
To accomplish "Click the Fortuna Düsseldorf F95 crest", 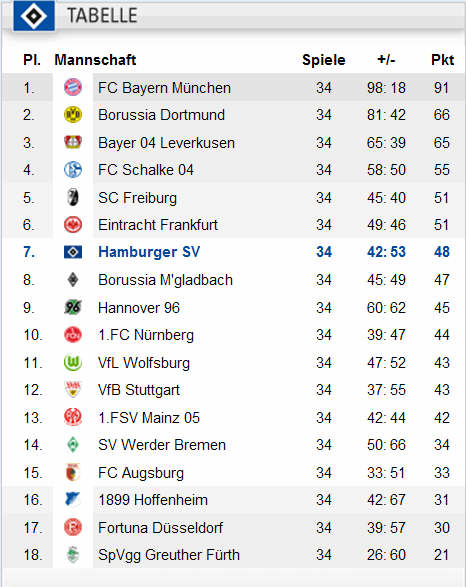I will [x=73, y=527].
